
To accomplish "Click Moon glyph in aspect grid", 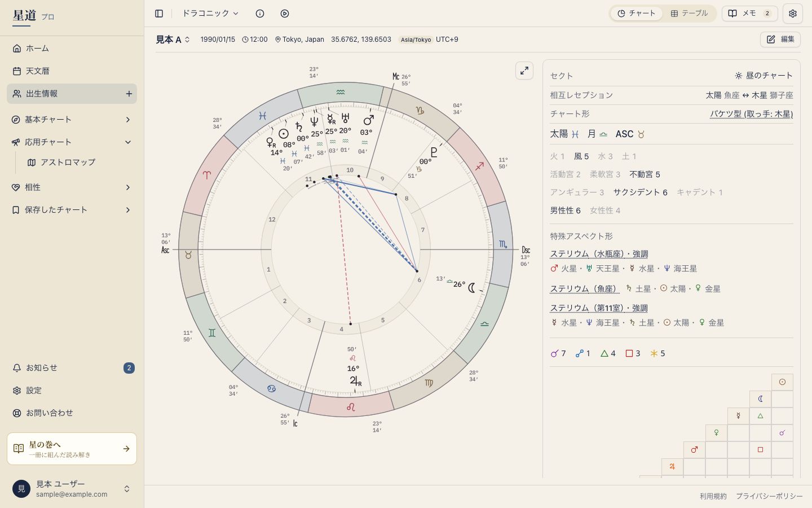I will 760,399.
